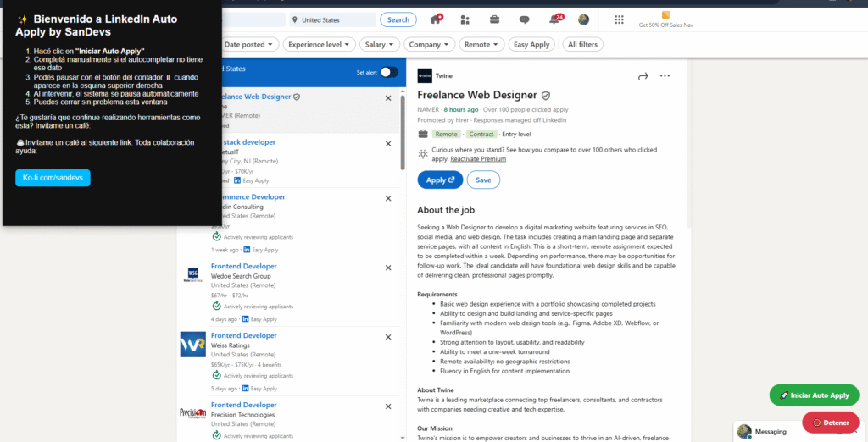Click the Ko-fi.com/sandevs link button
Viewport: 868px width, 442px height.
(53, 178)
